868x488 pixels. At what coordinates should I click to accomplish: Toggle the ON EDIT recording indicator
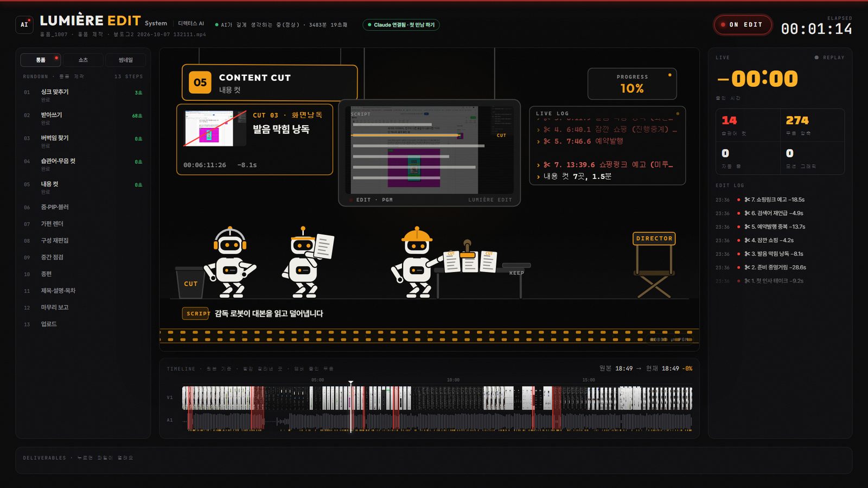point(742,25)
